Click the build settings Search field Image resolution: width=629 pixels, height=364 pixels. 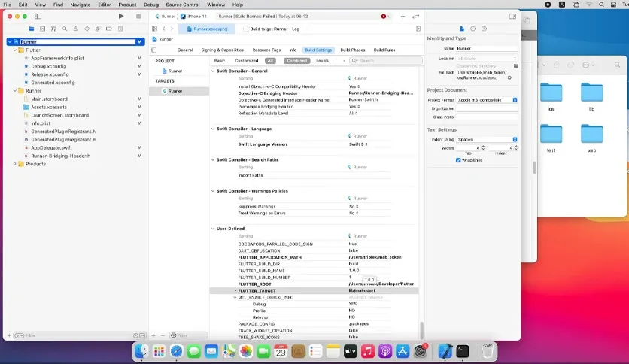tap(386, 61)
